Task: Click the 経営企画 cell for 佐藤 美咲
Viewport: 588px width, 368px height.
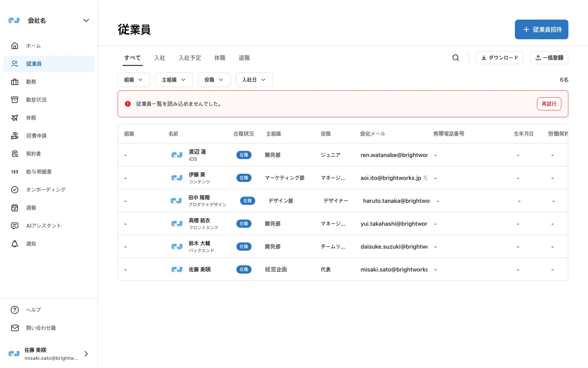Action: tap(276, 270)
